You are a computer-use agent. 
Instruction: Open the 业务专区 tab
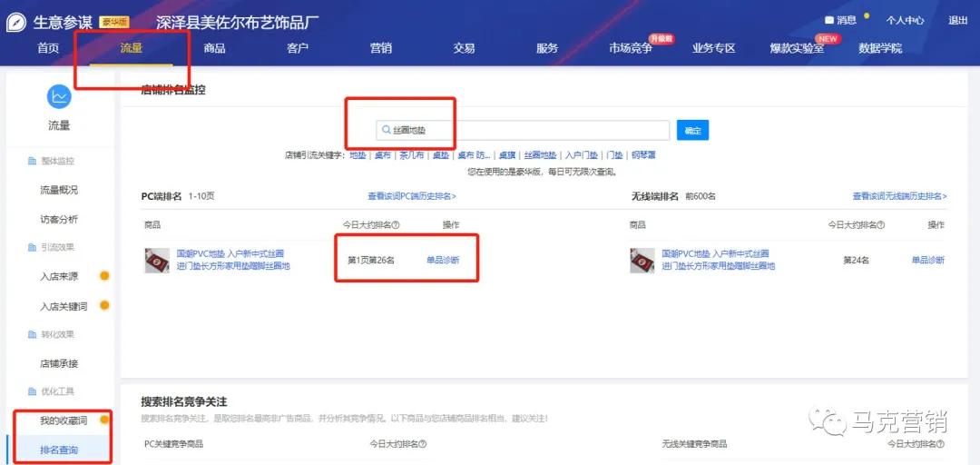pyautogui.click(x=714, y=48)
